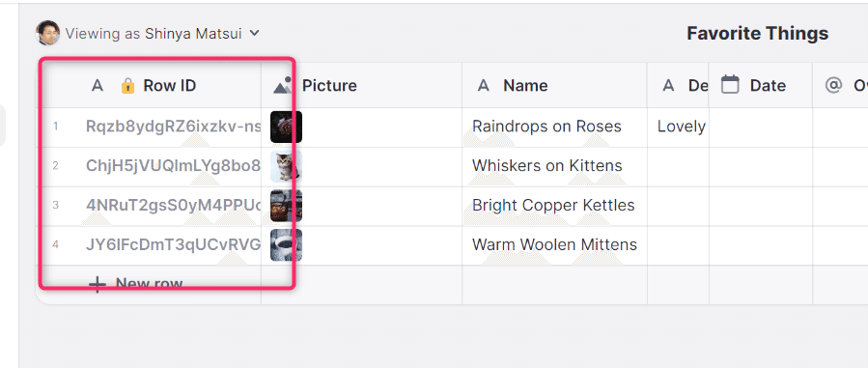Open the Date column header
This screenshot has width=868, height=368.
(761, 85)
